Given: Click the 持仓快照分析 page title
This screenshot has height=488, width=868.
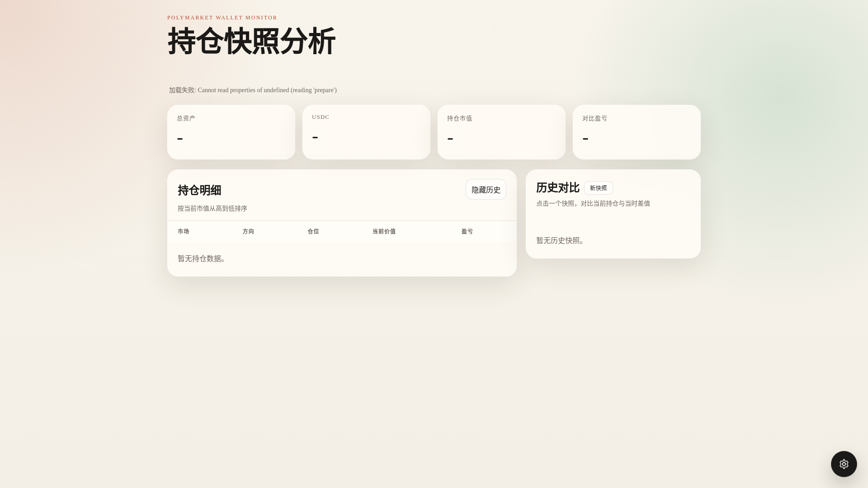Looking at the screenshot, I should pyautogui.click(x=251, y=41).
